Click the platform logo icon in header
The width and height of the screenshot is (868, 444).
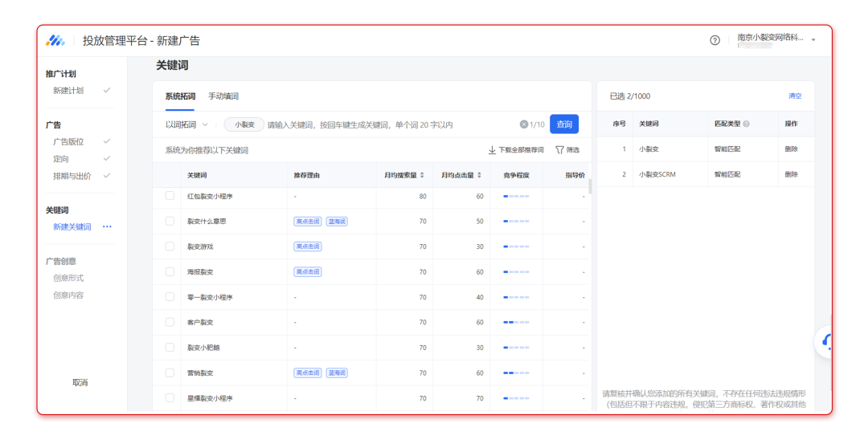click(55, 40)
